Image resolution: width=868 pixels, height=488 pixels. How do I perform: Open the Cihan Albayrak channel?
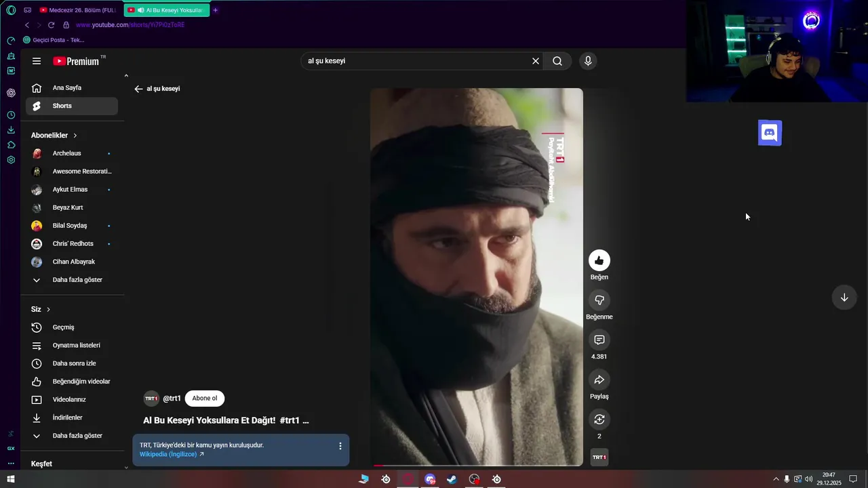72,262
